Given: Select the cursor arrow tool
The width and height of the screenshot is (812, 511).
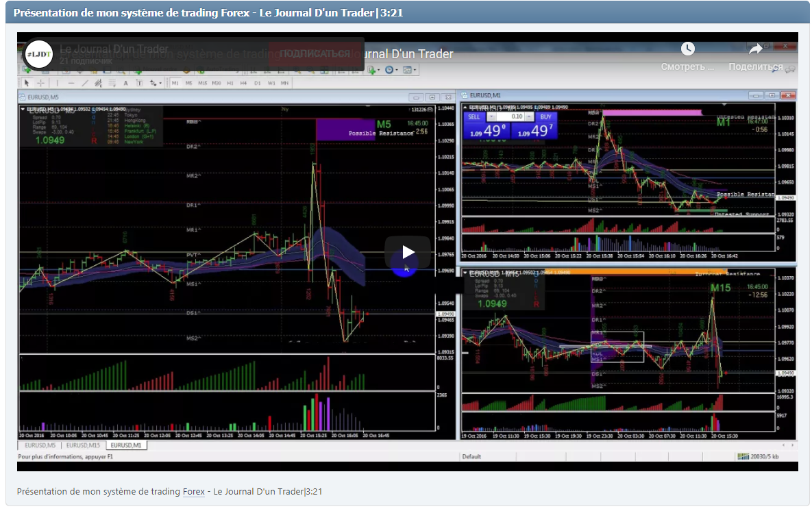Looking at the screenshot, I should click(x=27, y=82).
